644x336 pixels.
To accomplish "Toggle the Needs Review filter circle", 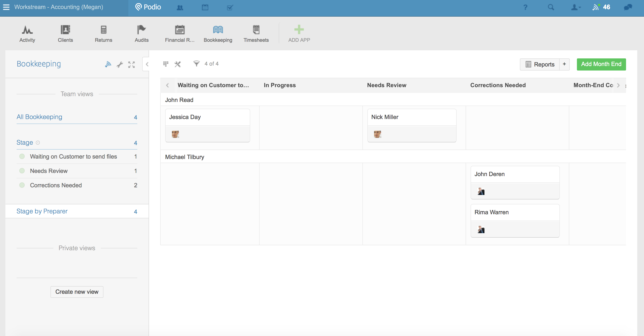I will pos(22,171).
